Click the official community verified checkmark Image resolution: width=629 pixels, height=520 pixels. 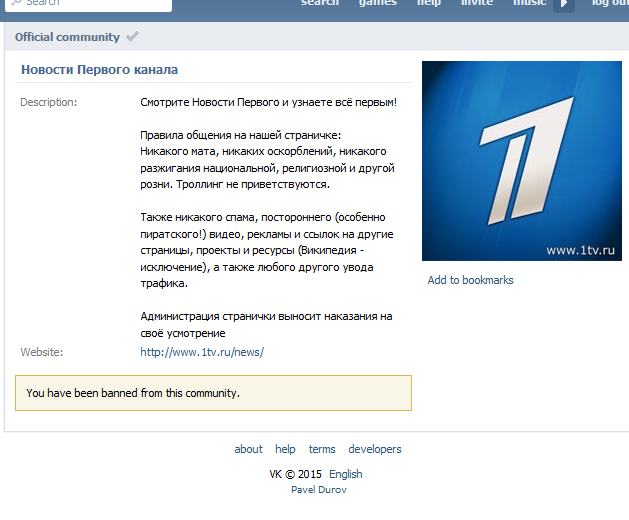(x=132, y=37)
